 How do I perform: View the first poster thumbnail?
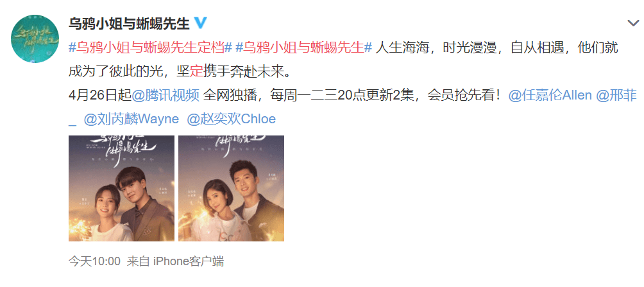(x=122, y=188)
